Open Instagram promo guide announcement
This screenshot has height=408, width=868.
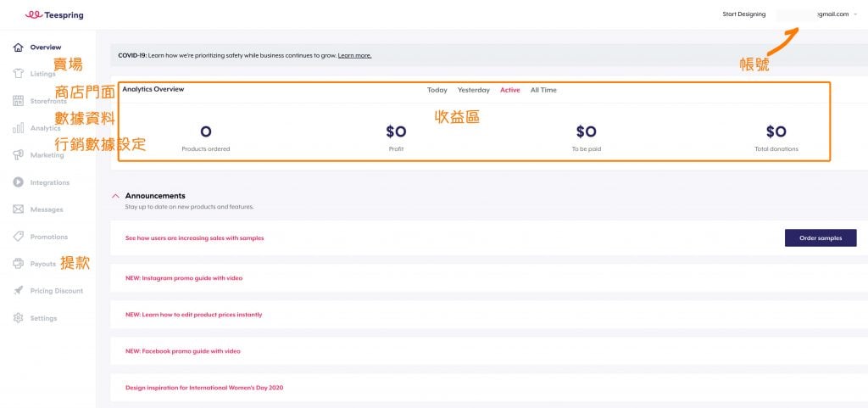(x=184, y=278)
